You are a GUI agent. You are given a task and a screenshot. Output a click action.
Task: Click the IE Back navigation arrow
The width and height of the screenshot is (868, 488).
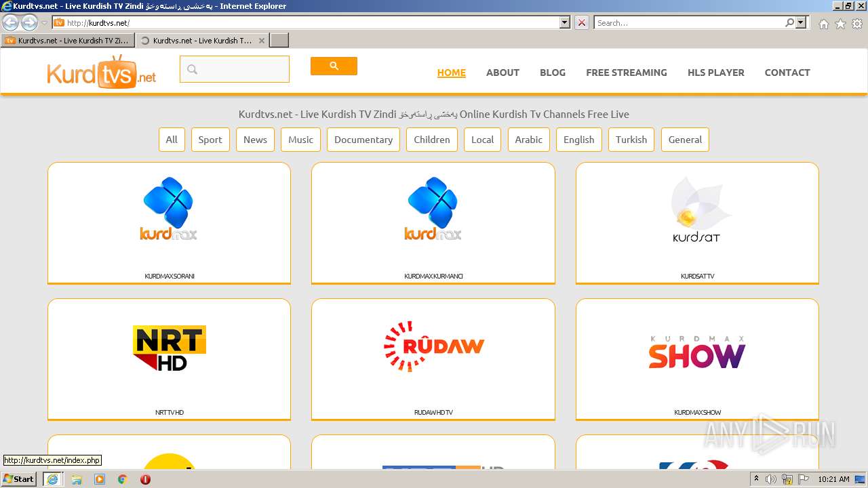tap(11, 23)
